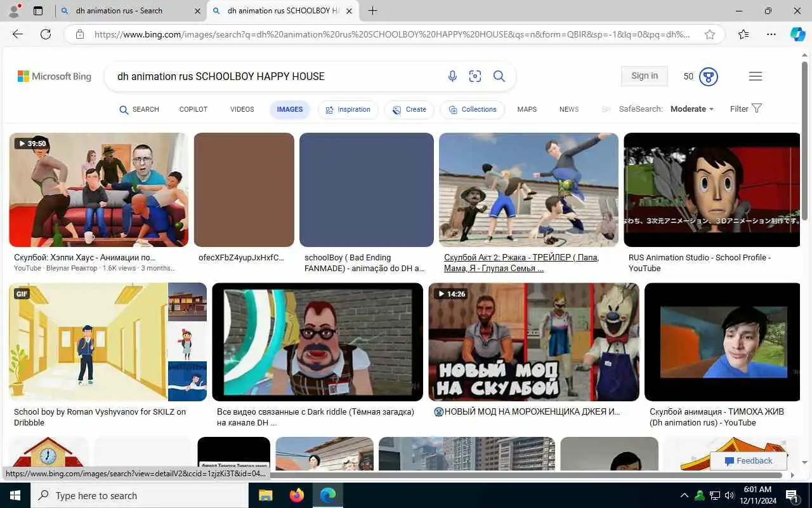This screenshot has width=812, height=508.
Task: Open the 39:50 video thumbnail
Action: pyautogui.click(x=98, y=190)
